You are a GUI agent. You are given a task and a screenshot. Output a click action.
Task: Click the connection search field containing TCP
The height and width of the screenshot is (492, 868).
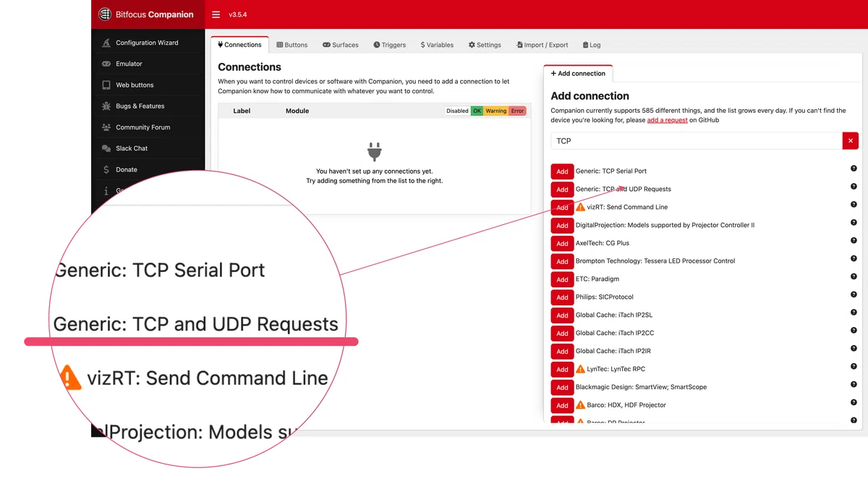point(697,141)
